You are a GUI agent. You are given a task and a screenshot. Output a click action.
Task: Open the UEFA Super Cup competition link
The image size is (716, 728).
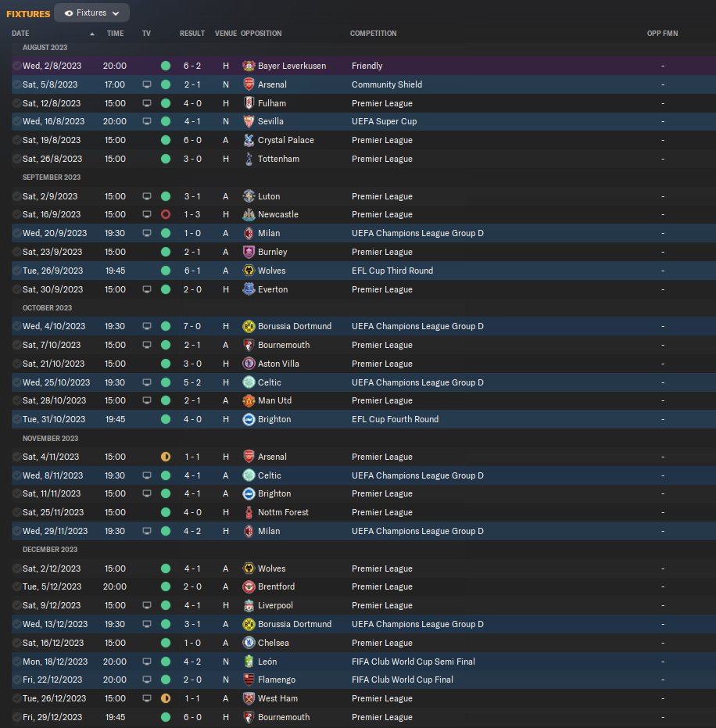pos(384,121)
